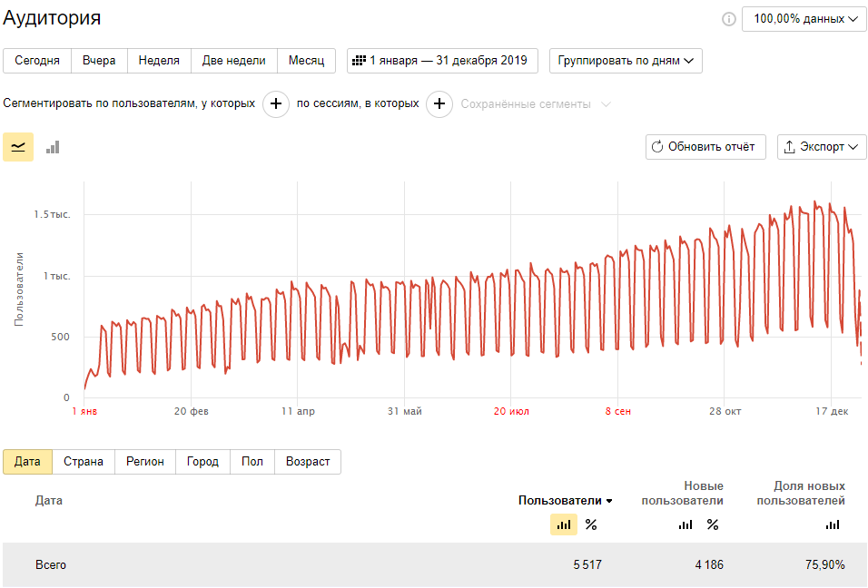Image resolution: width=868 pixels, height=588 pixels.
Task: Toggle Доля новых пользователей chart icon
Action: (833, 525)
